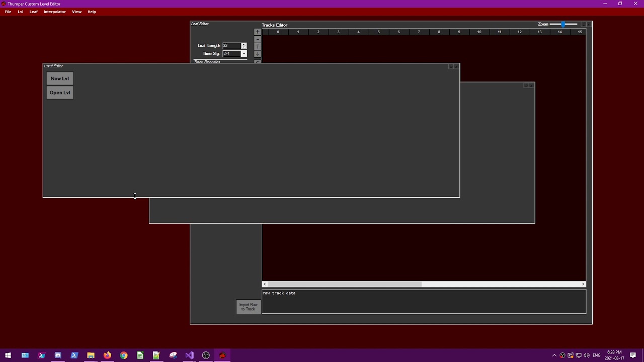Image resolution: width=644 pixels, height=362 pixels.
Task: Move track up with the up-arrow button
Action: (258, 46)
